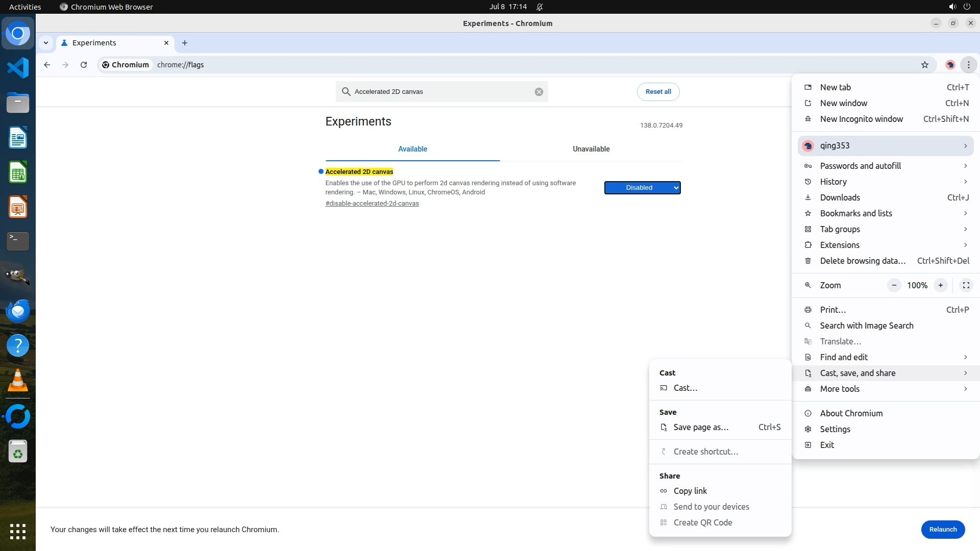
Task: Click the fullscreen icon beside Zoom
Action: 966,285
